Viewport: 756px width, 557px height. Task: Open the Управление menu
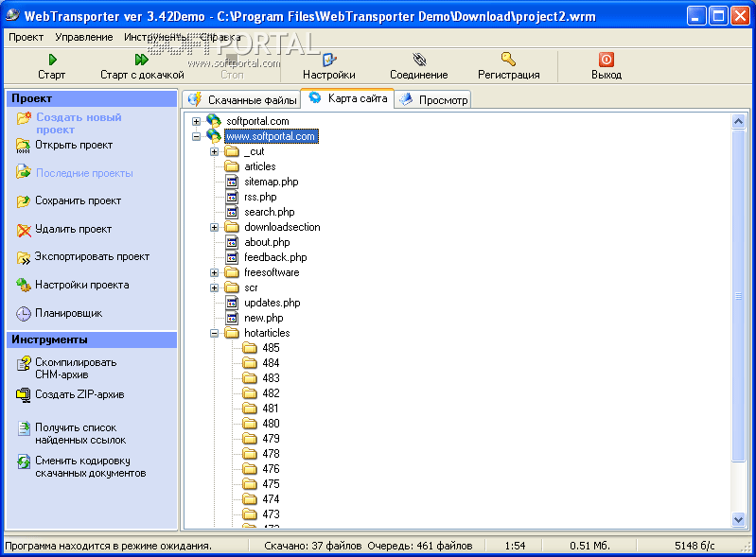click(84, 37)
